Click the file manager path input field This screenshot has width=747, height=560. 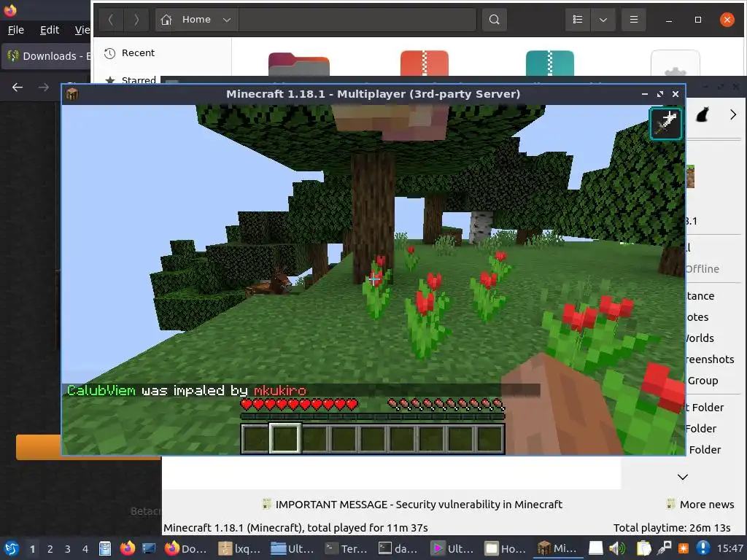tap(357, 20)
